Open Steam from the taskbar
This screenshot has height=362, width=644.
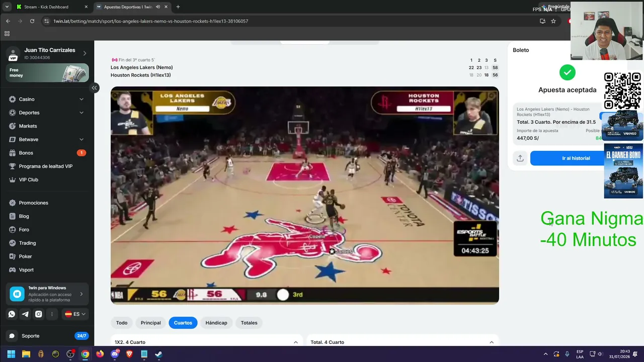click(158, 354)
